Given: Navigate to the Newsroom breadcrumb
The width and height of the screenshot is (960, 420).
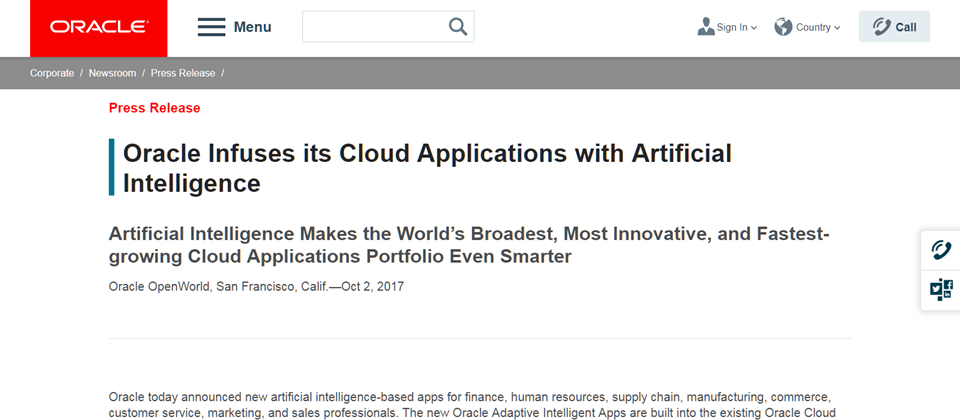Looking at the screenshot, I should pos(112,73).
